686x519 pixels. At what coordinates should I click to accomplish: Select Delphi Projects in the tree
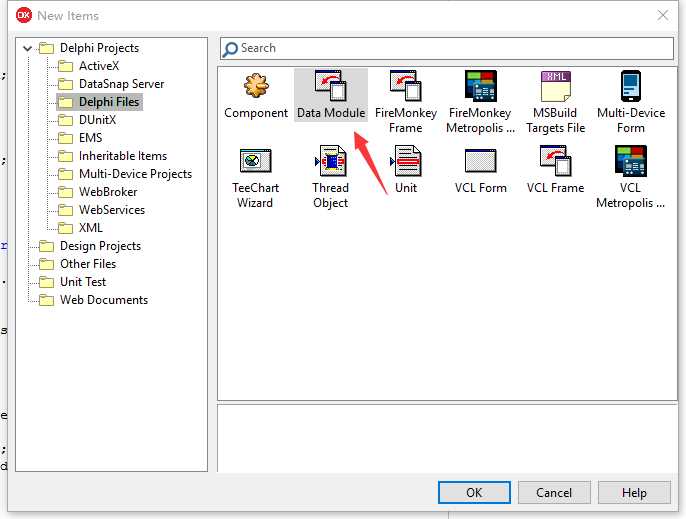(x=99, y=48)
